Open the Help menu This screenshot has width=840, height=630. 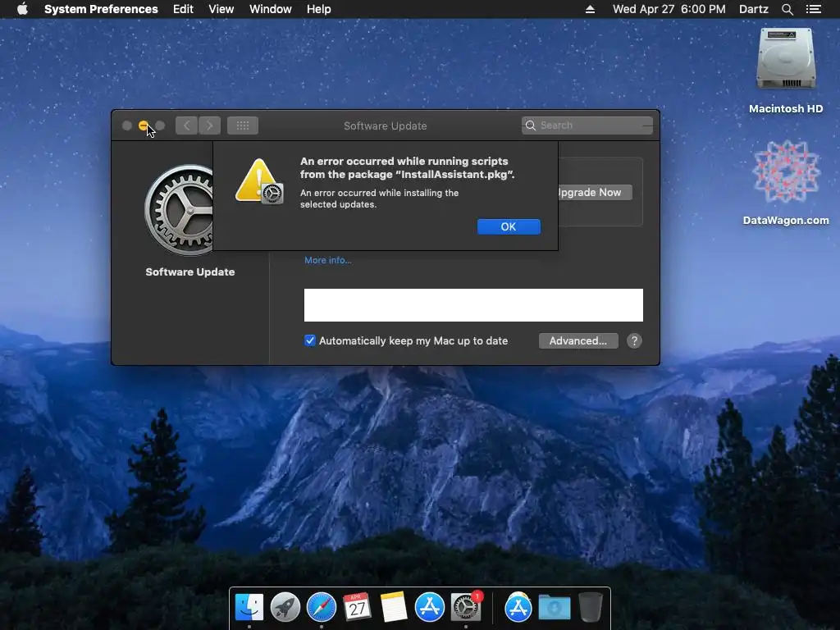319,9
